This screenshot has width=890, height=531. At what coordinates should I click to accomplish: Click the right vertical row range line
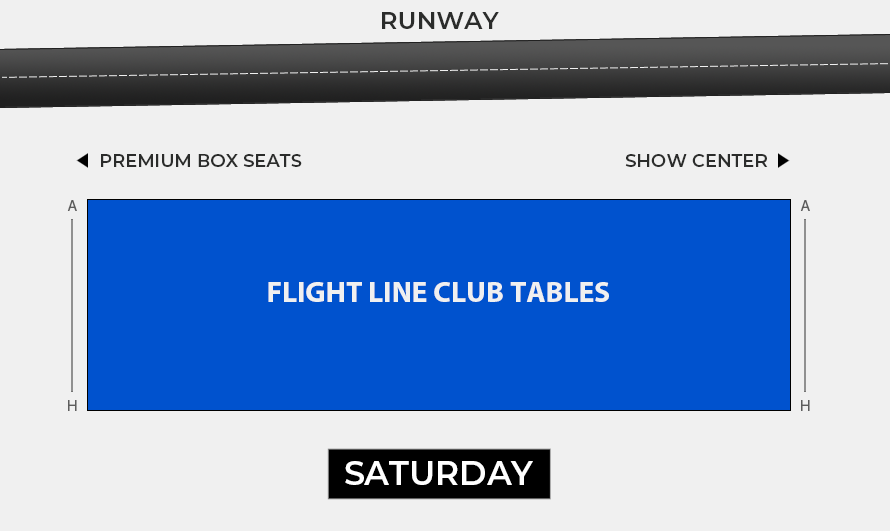point(805,305)
